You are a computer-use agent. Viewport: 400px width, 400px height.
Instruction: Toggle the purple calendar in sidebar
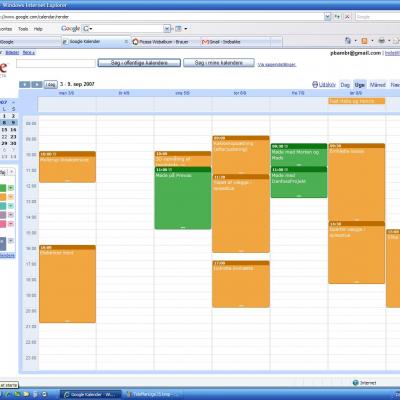pyautogui.click(x=3, y=215)
